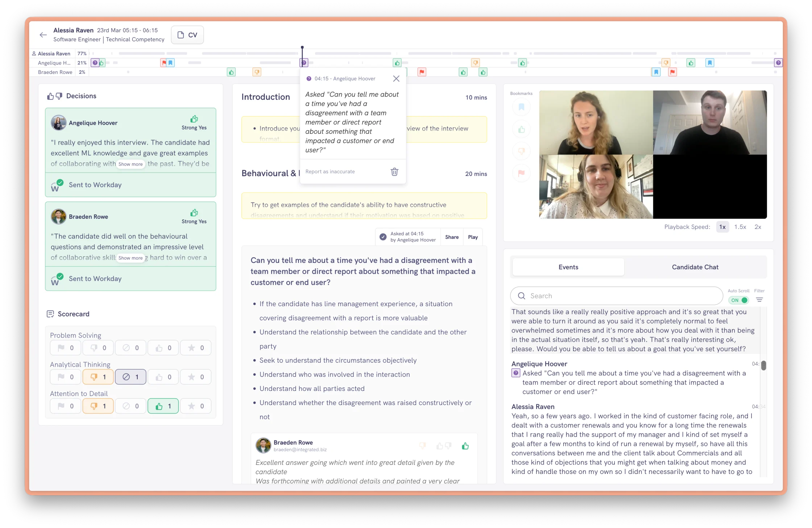Select Analytical Thinking red flag rating
Image resolution: width=812 pixels, height=528 pixels.
click(66, 377)
